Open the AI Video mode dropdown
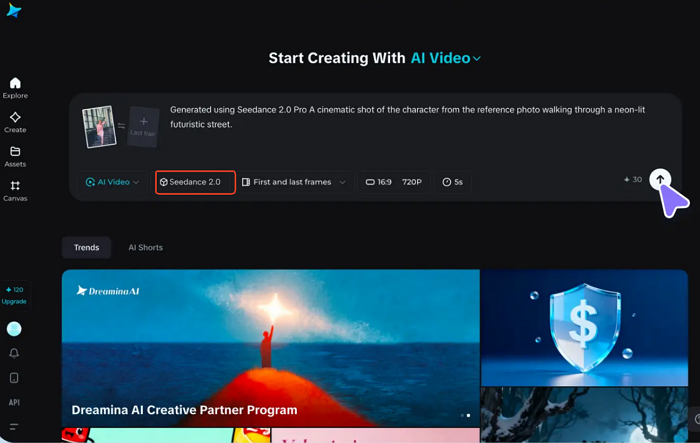 click(x=112, y=182)
